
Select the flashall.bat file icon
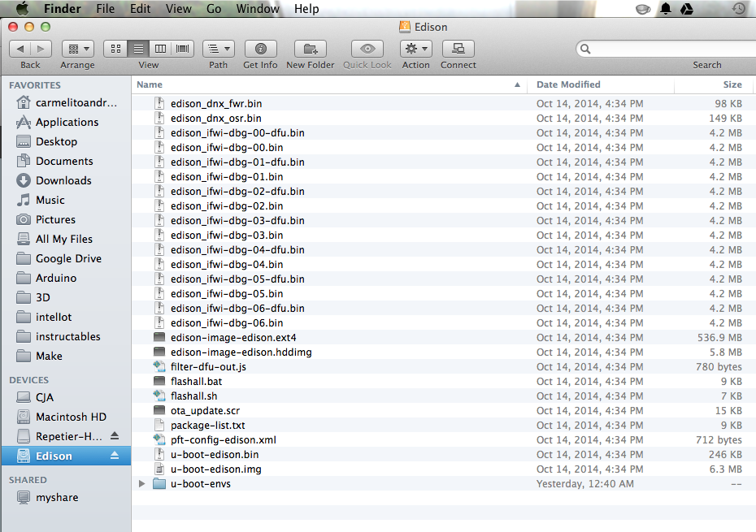159,381
